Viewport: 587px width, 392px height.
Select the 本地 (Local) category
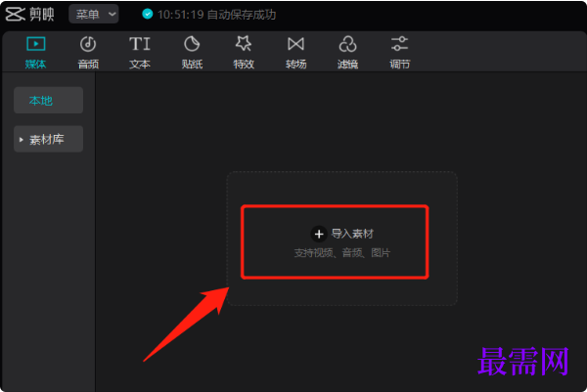click(x=48, y=101)
